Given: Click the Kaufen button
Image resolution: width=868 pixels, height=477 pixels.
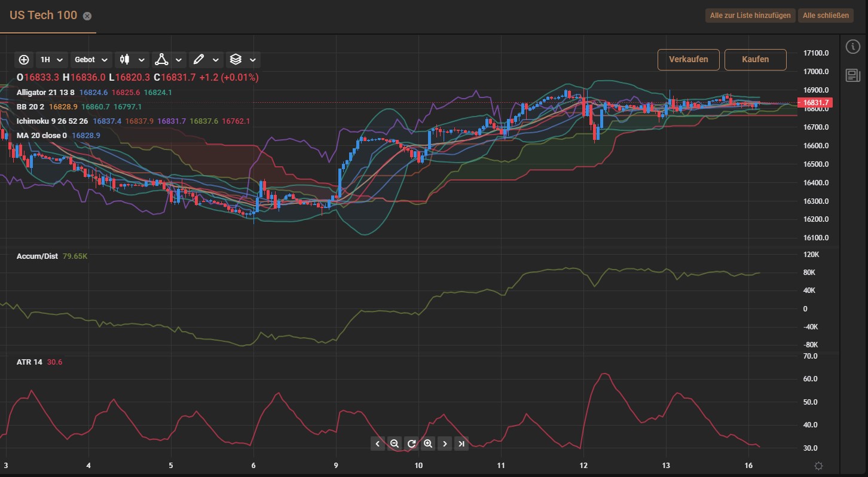Looking at the screenshot, I should [x=756, y=60].
